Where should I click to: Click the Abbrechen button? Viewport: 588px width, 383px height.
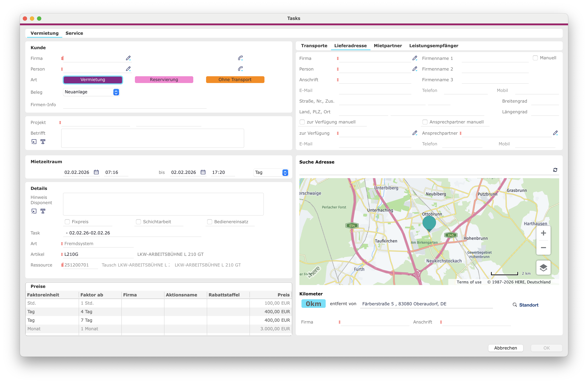505,348
